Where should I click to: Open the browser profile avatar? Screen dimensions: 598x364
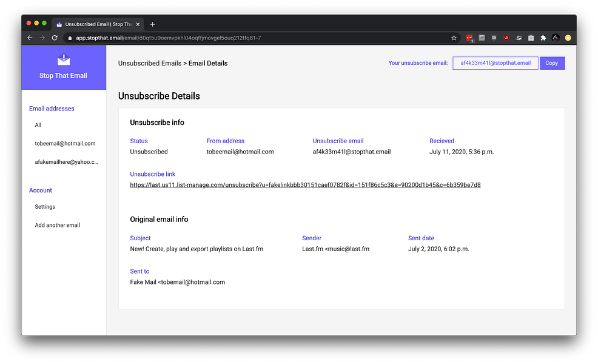coord(556,38)
